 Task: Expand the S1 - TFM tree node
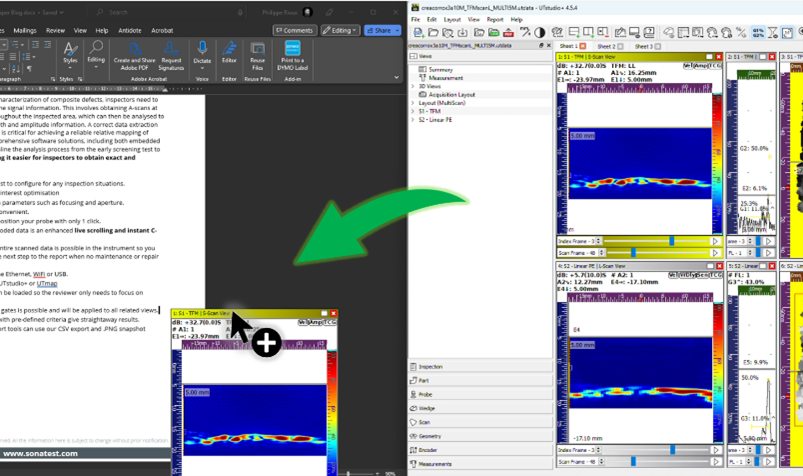tap(413, 111)
